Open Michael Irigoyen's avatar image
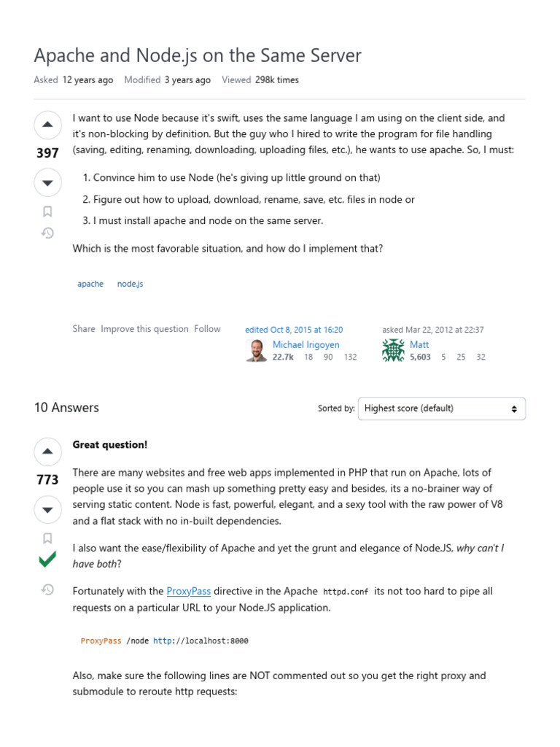The height and width of the screenshot is (747, 560). pos(256,351)
